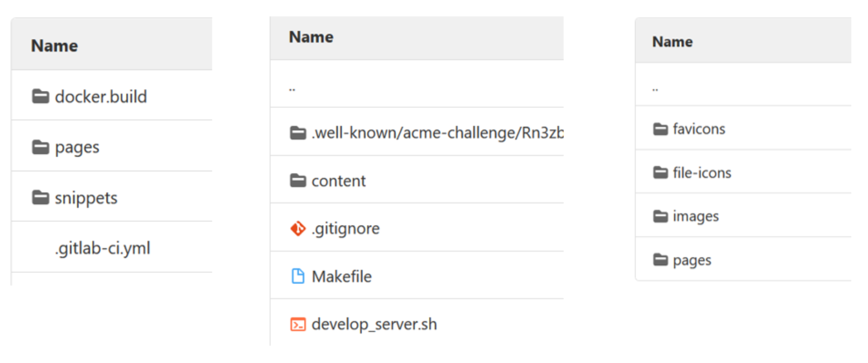Click the file-icons folder icon
Screen dimensions: 868x363
coord(659,172)
